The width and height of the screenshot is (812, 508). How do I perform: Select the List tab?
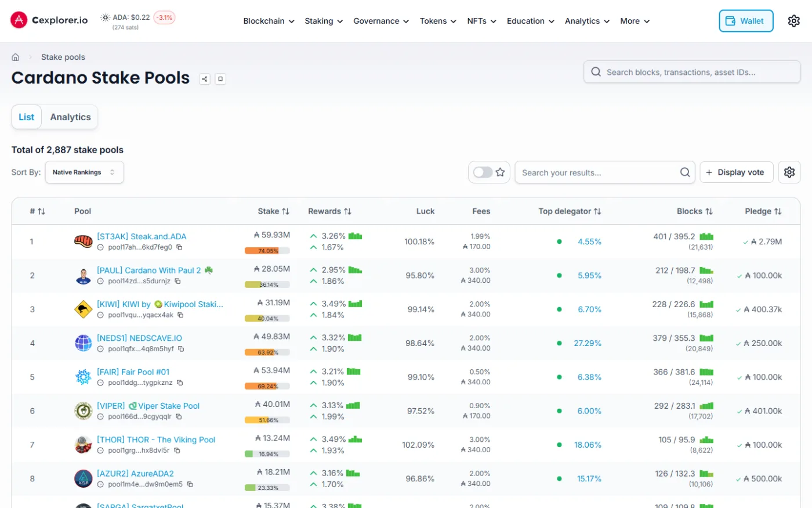coord(27,117)
